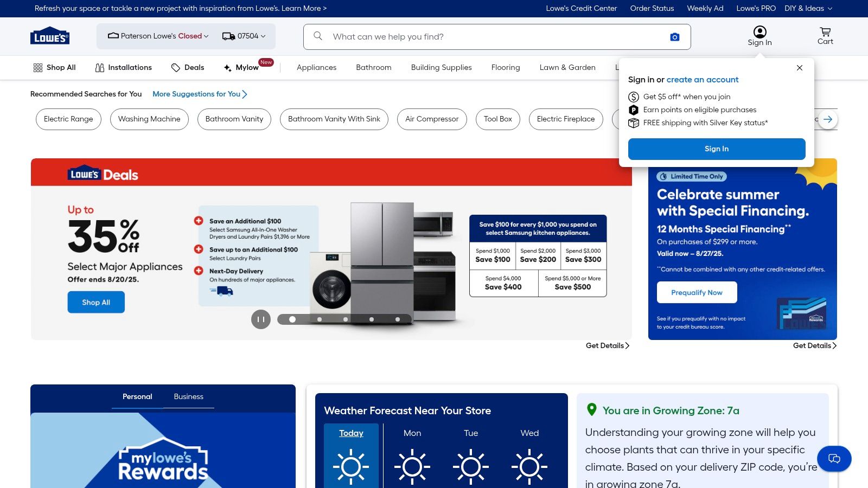Open Order Status link
Screen dimensions: 868x488
652,8
